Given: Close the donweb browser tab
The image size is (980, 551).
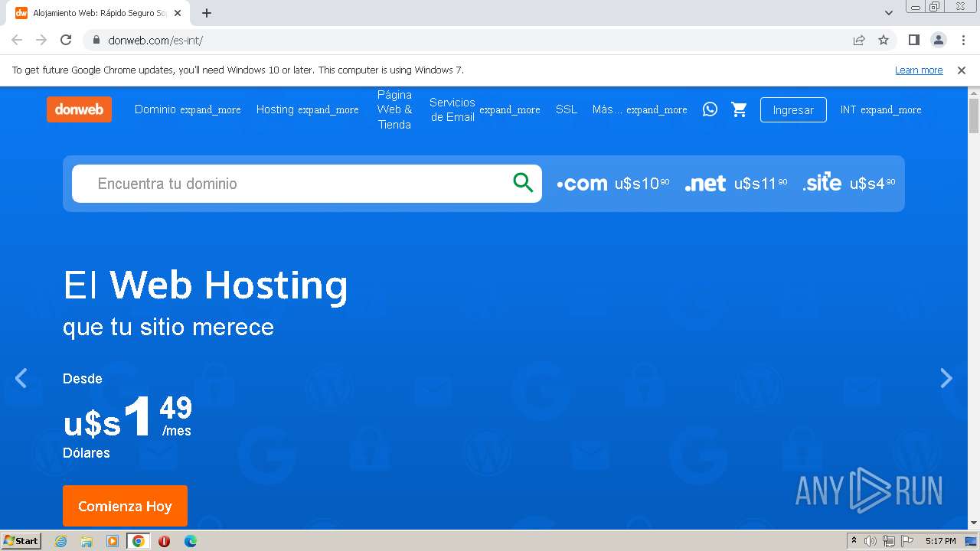Looking at the screenshot, I should click(178, 13).
